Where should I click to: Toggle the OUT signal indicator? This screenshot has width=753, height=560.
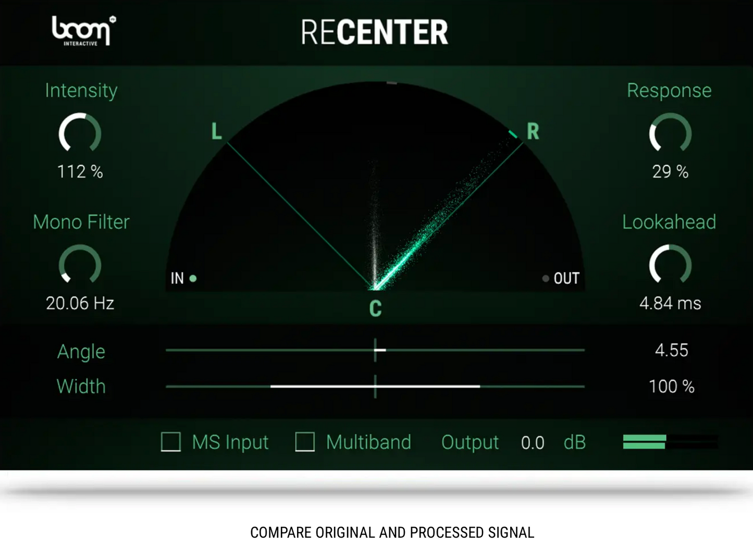click(546, 278)
